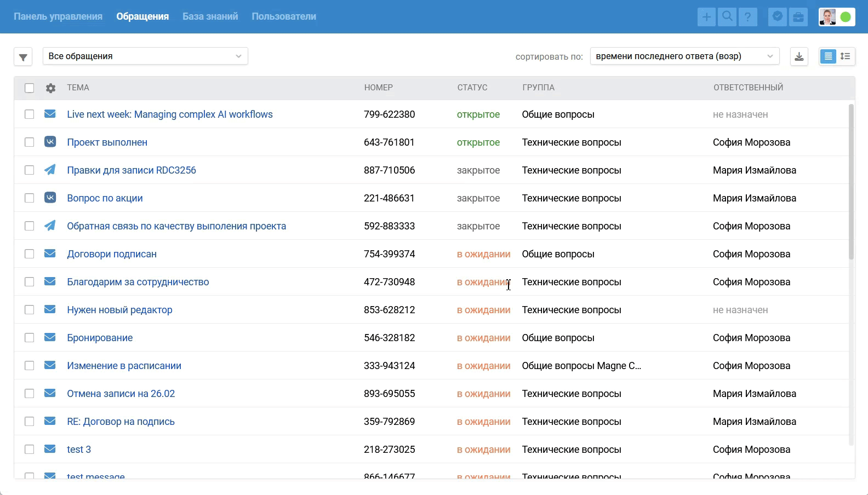Open search with the magnifier icon

727,17
